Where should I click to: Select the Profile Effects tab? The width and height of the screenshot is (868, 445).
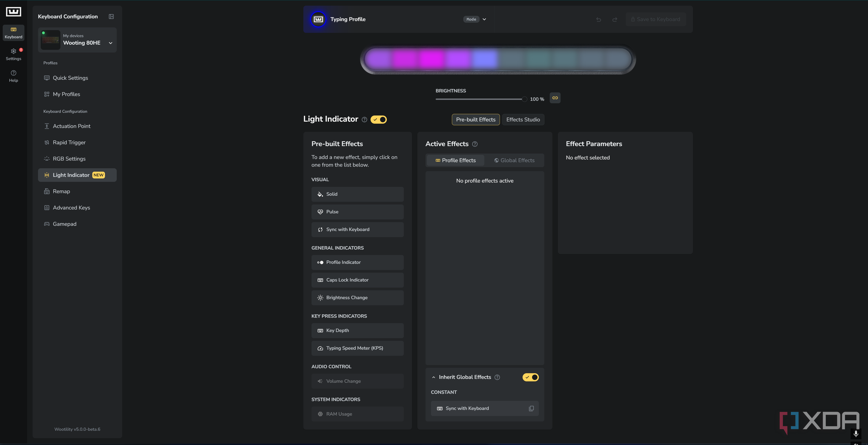point(456,160)
